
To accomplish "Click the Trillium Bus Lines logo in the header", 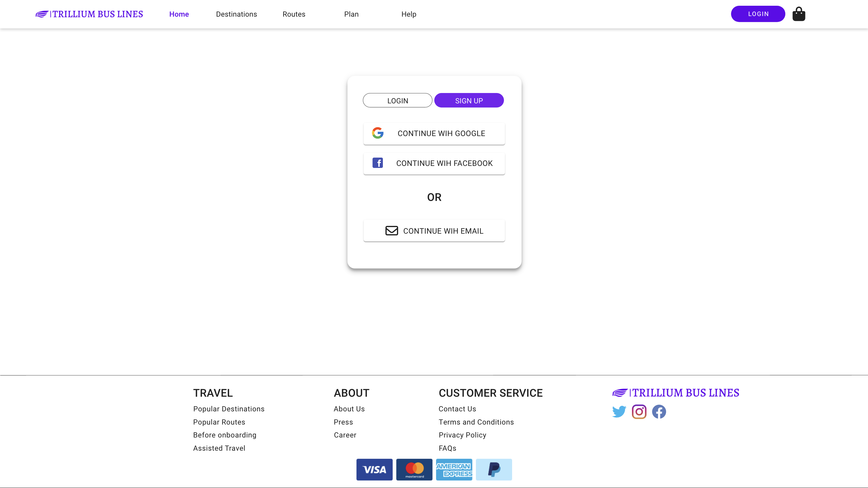I will (89, 14).
